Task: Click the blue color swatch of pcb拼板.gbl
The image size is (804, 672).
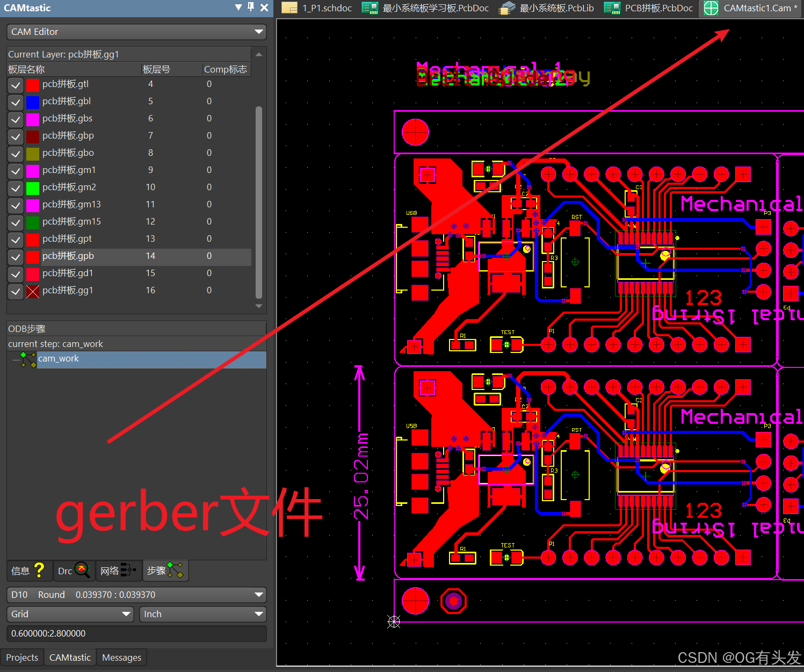Action: click(x=33, y=102)
